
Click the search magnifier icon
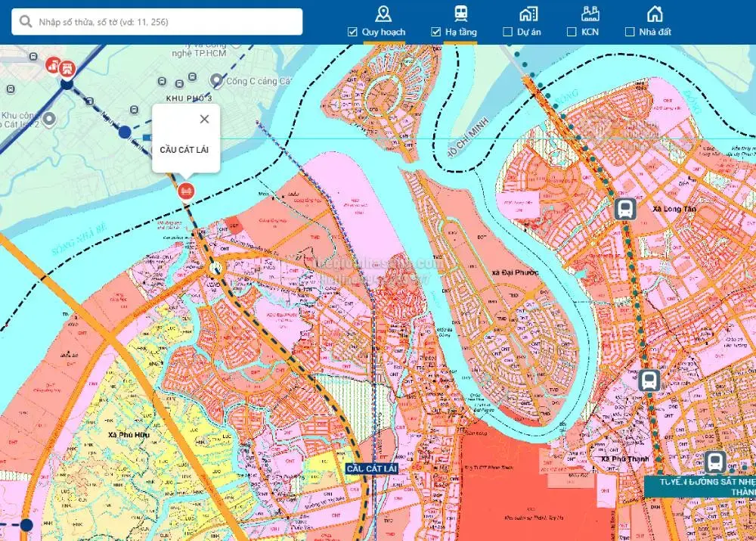tap(26, 22)
